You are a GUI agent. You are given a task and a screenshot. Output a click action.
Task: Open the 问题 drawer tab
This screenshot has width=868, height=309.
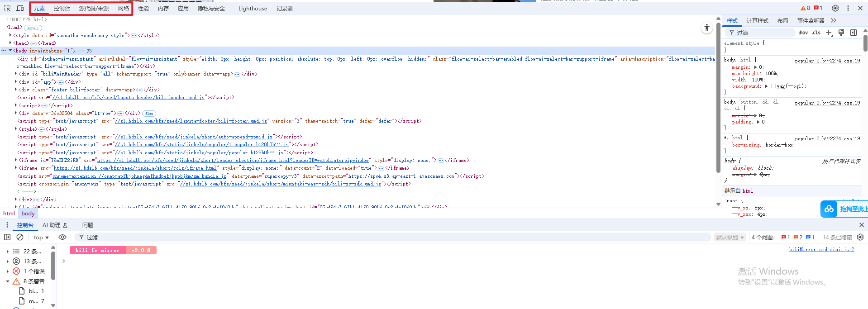click(88, 225)
